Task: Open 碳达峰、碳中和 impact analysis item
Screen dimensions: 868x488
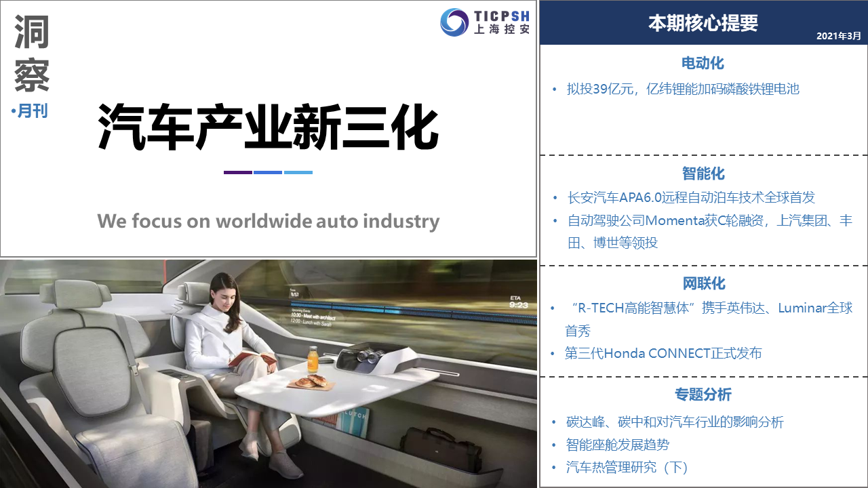Action: [x=675, y=422]
